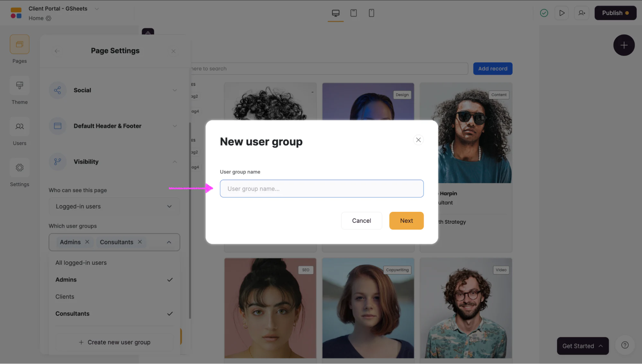
Task: Remove the Consultants tag from user groups
Action: (140, 242)
